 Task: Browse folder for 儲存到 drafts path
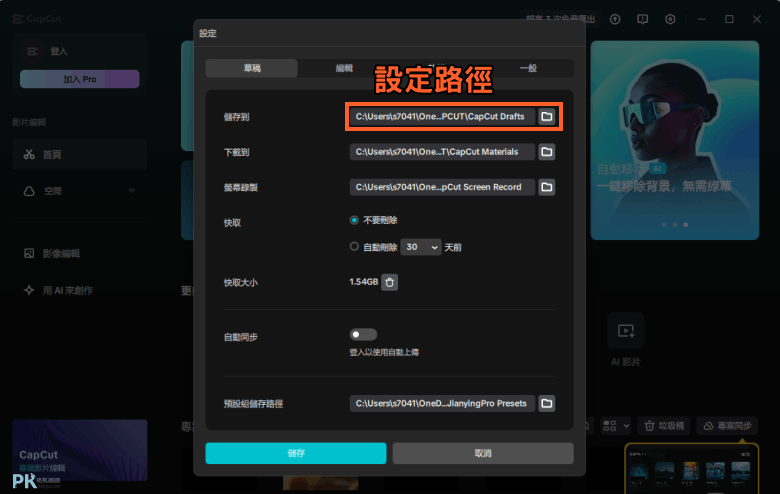547,116
